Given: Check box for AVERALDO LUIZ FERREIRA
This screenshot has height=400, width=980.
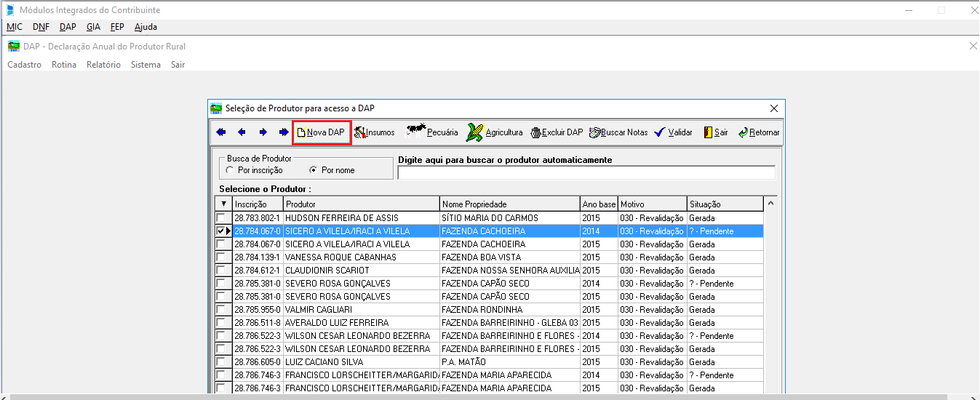Looking at the screenshot, I should click(221, 323).
